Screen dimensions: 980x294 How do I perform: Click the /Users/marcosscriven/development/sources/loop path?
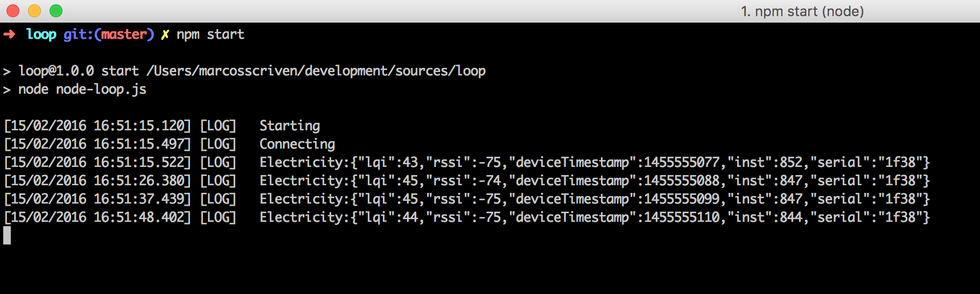[x=316, y=71]
